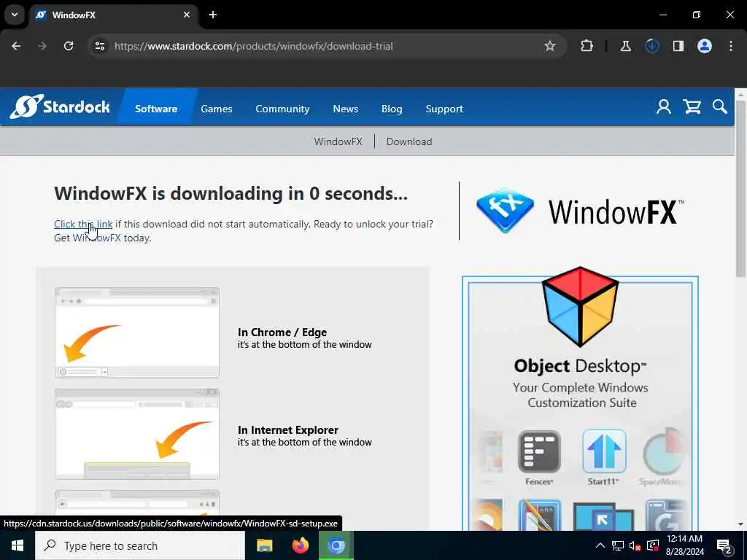Open the clock and date flyout

click(x=684, y=545)
